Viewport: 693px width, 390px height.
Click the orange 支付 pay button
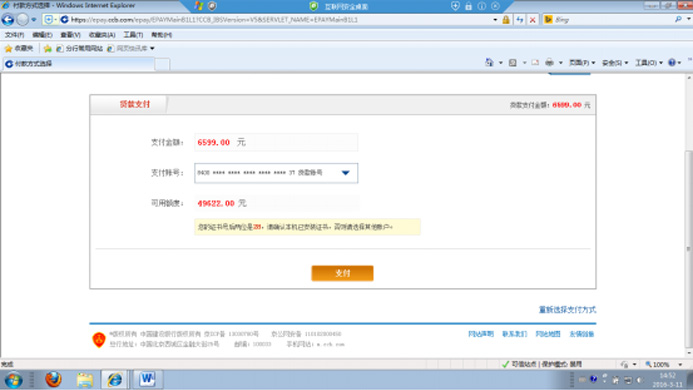pos(343,273)
